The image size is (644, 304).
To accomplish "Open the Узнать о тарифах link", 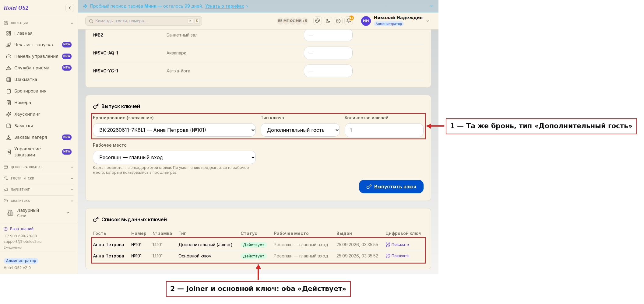I will coord(224,6).
